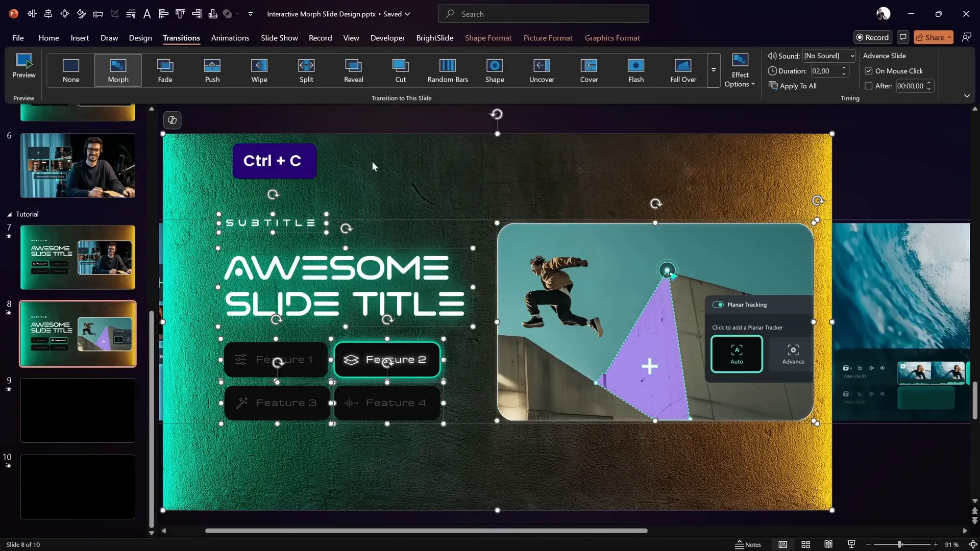Select the Flash transition
The width and height of the screenshot is (980, 551).
(x=635, y=70)
